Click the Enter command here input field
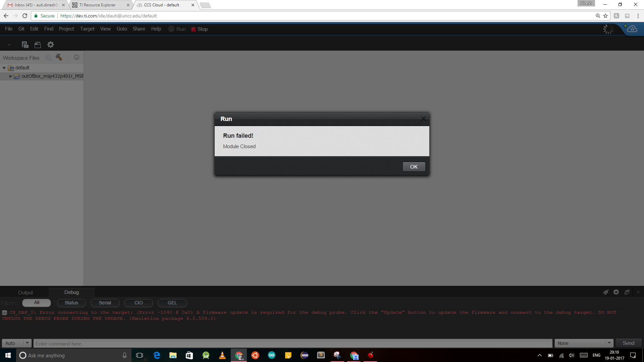This screenshot has height=362, width=644. click(292, 343)
